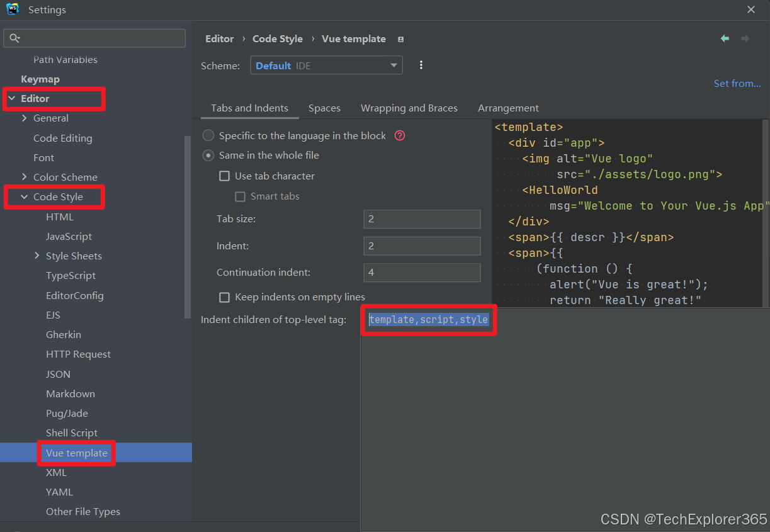Click the settings tree vertical scrollbar
The image size is (770, 532).
(x=187, y=227)
